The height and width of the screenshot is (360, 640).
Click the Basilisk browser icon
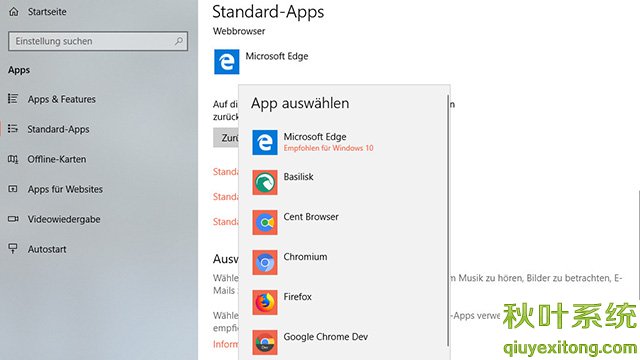click(x=265, y=182)
